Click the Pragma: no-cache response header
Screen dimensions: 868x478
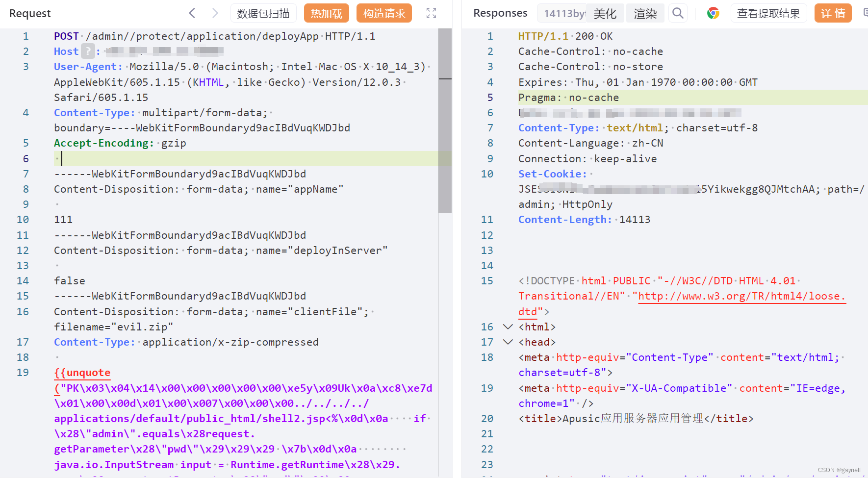568,98
